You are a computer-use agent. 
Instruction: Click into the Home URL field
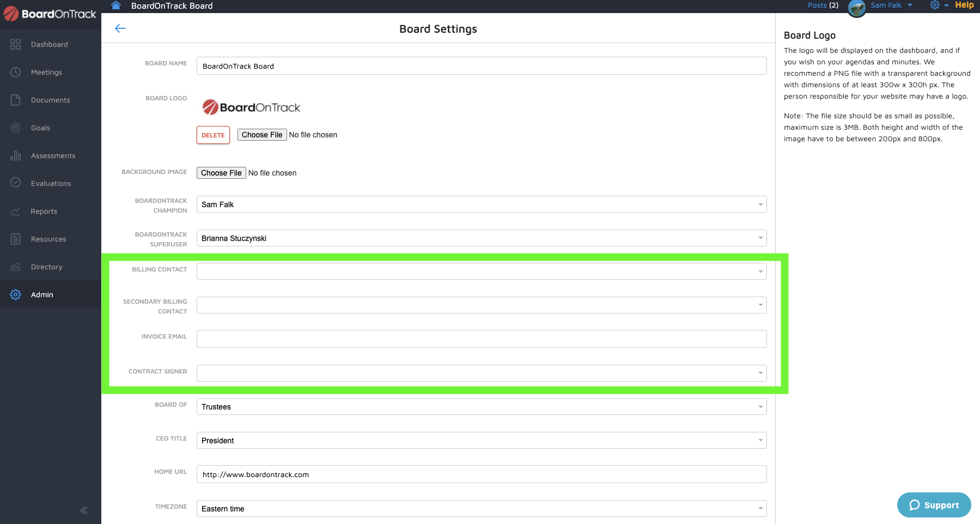(x=482, y=474)
